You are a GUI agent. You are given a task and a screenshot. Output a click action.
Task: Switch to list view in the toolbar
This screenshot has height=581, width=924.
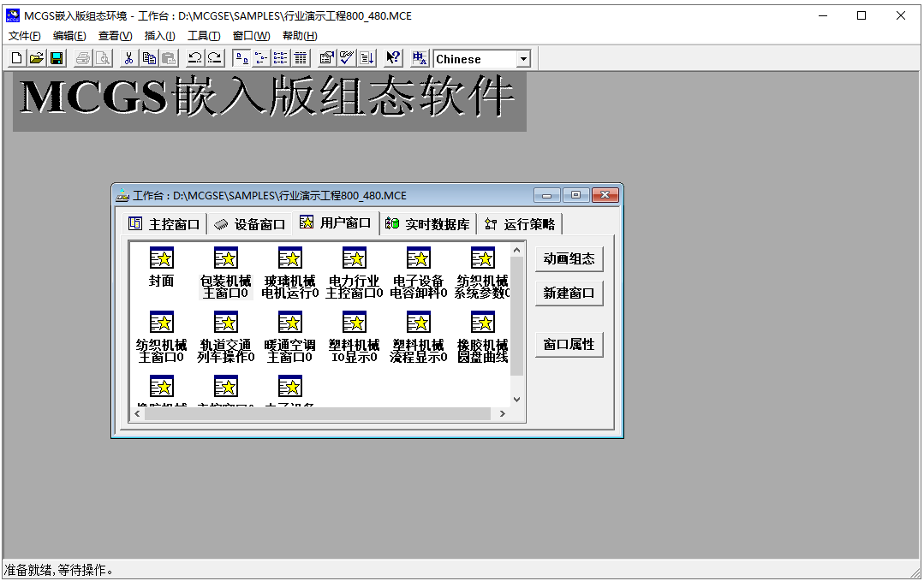point(281,58)
